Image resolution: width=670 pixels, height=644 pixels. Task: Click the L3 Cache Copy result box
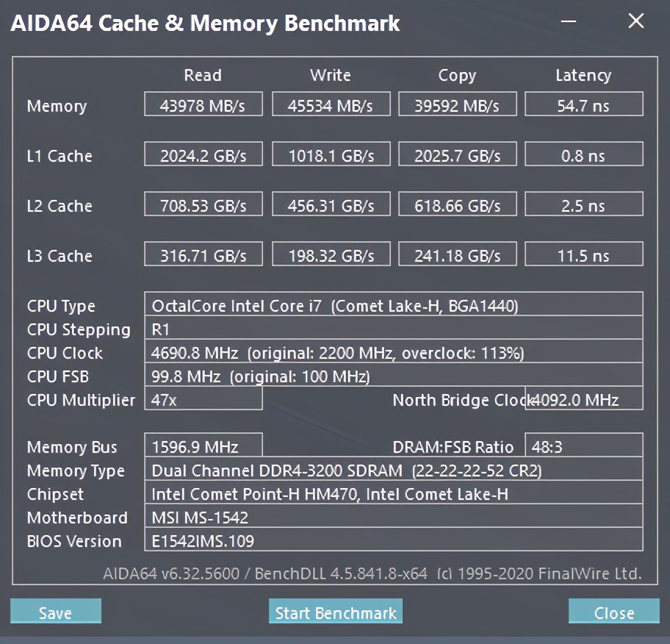click(x=457, y=255)
